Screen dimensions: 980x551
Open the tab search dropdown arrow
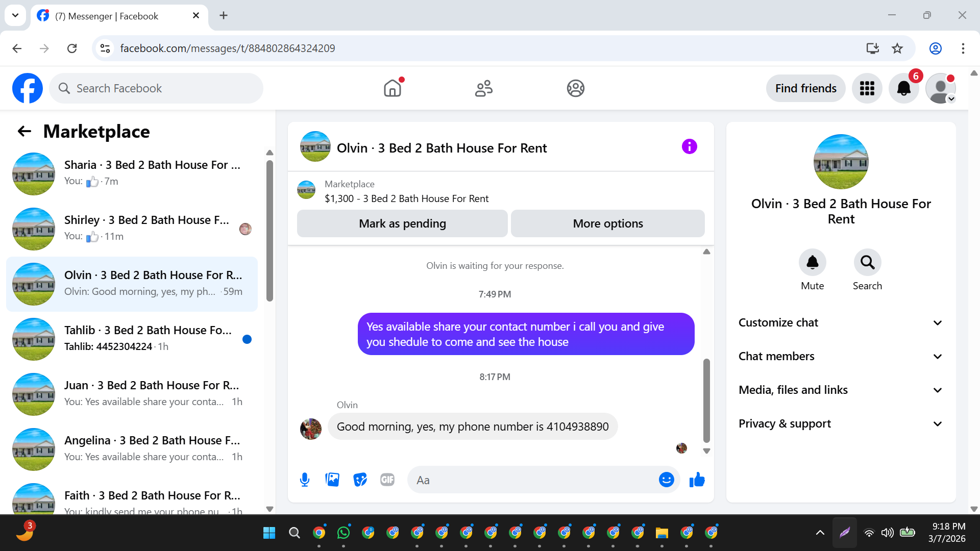coord(15,15)
